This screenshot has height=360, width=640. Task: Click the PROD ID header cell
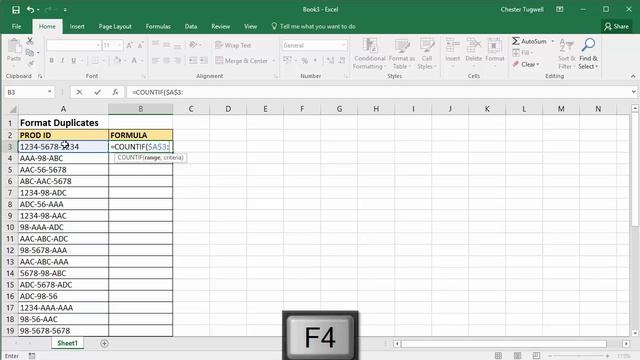pyautogui.click(x=63, y=135)
